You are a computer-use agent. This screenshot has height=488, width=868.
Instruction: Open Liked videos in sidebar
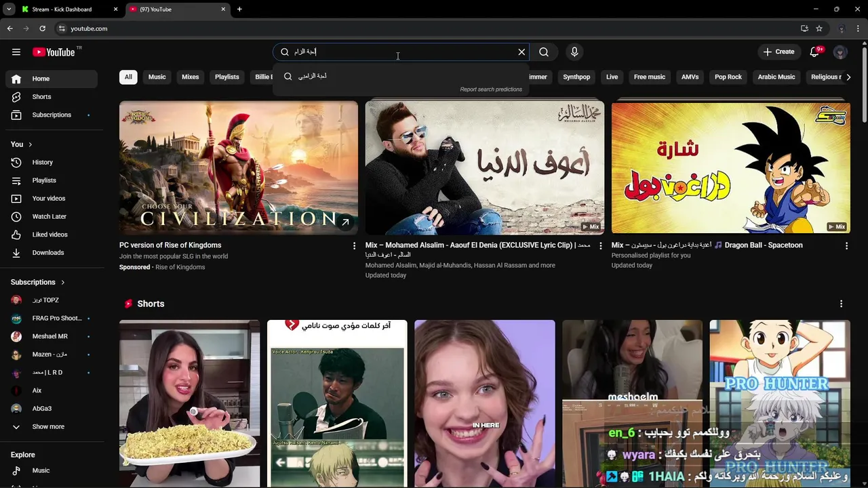coord(52,235)
